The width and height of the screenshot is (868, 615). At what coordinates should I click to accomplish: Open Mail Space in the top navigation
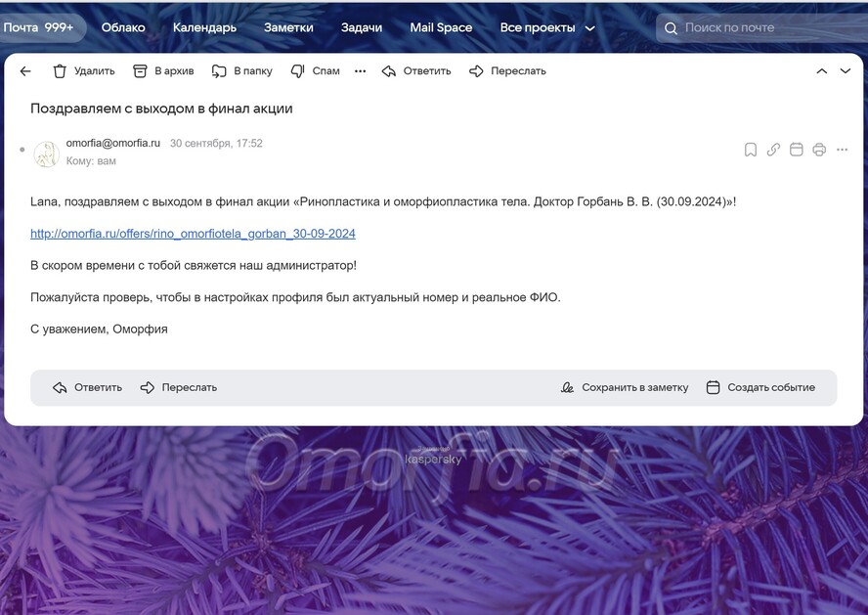441,27
